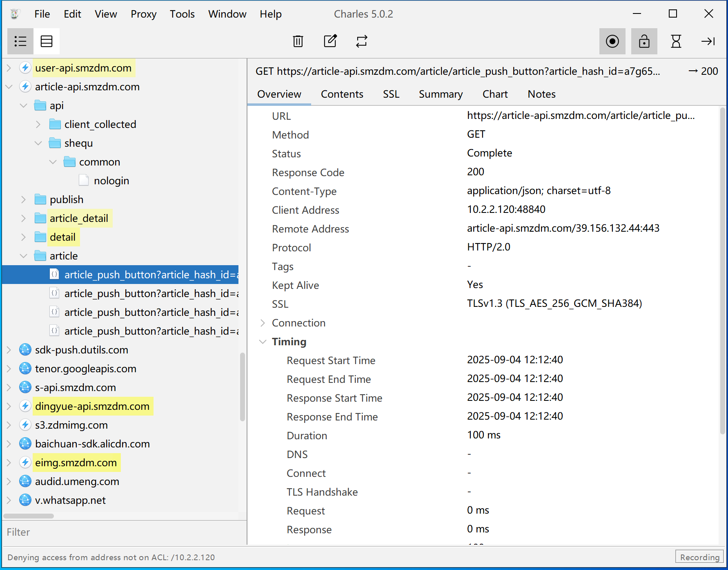Click the Duration value 100 ms

[x=483, y=435]
